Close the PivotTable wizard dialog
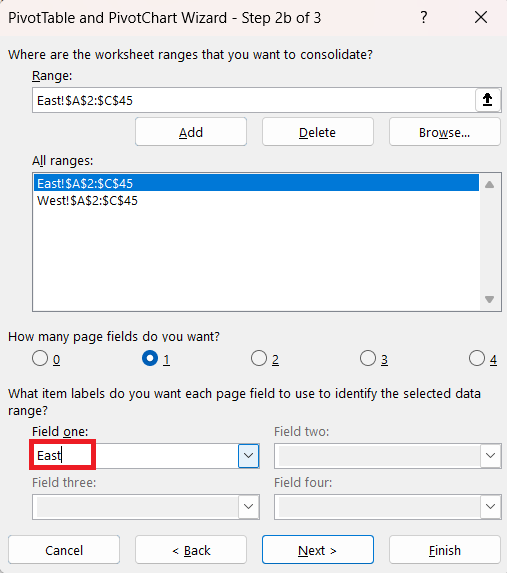507x573 pixels. coord(481,17)
